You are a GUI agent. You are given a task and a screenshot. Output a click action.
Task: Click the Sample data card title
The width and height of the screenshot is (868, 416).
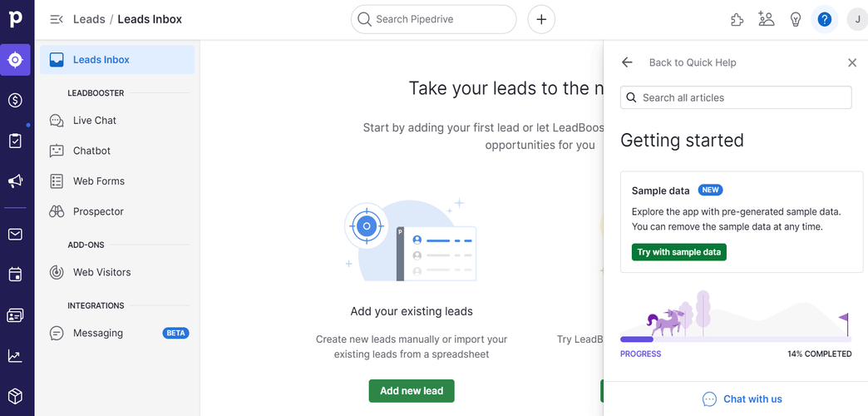click(660, 191)
